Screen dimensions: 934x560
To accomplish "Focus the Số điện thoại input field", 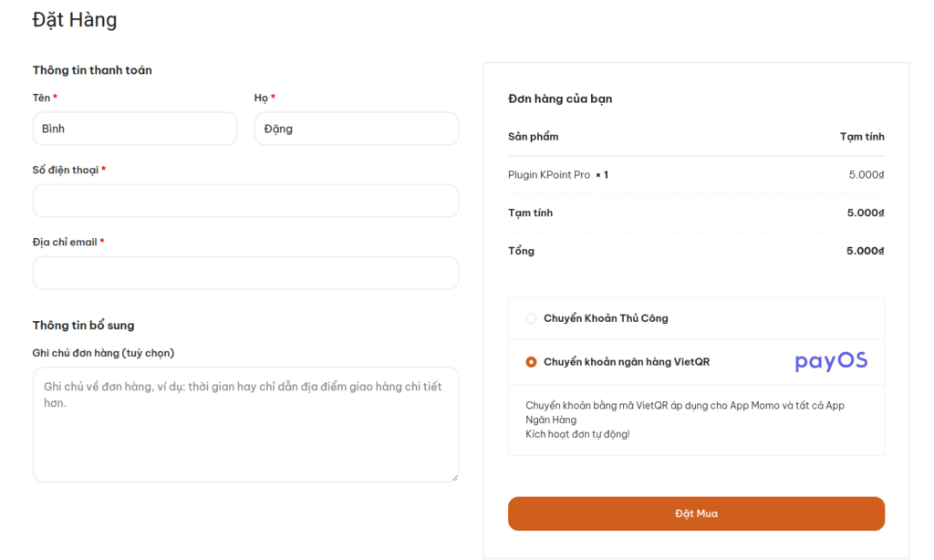I will [245, 201].
